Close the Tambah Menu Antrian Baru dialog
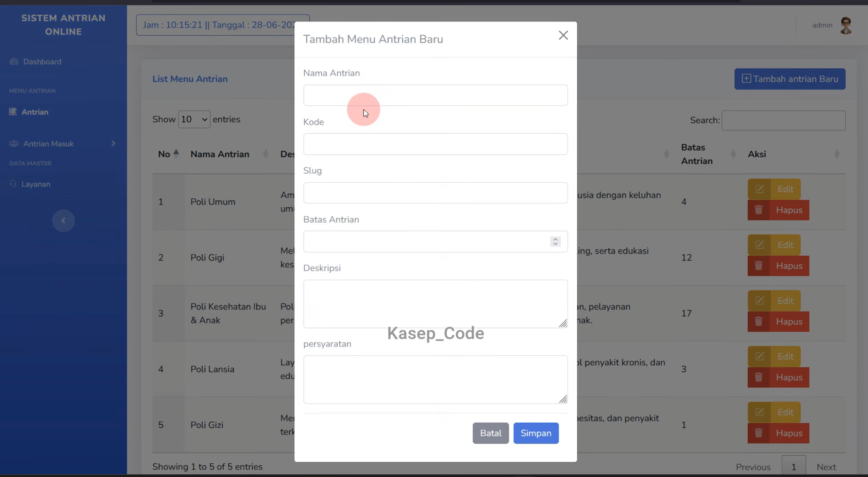This screenshot has height=477, width=868. (563, 35)
